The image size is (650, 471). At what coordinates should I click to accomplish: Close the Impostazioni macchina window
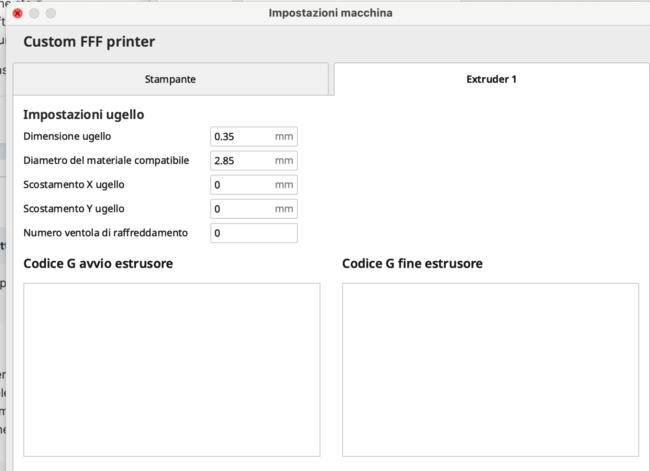[17, 13]
